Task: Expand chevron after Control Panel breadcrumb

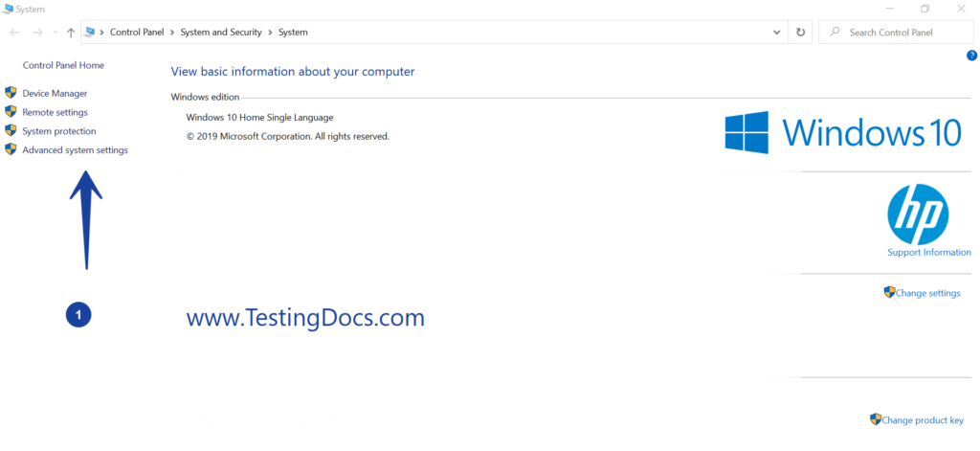Action: [172, 33]
